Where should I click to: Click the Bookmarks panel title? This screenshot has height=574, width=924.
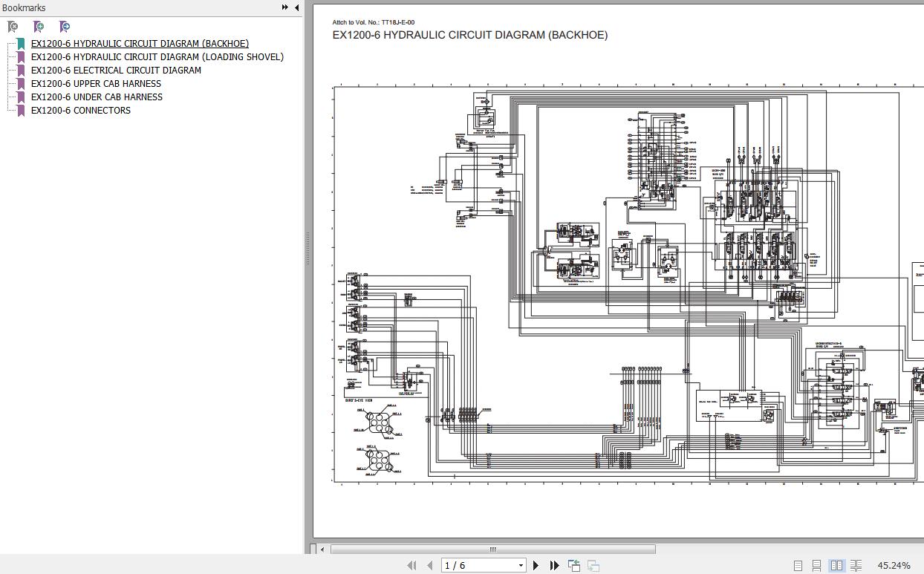click(24, 7)
